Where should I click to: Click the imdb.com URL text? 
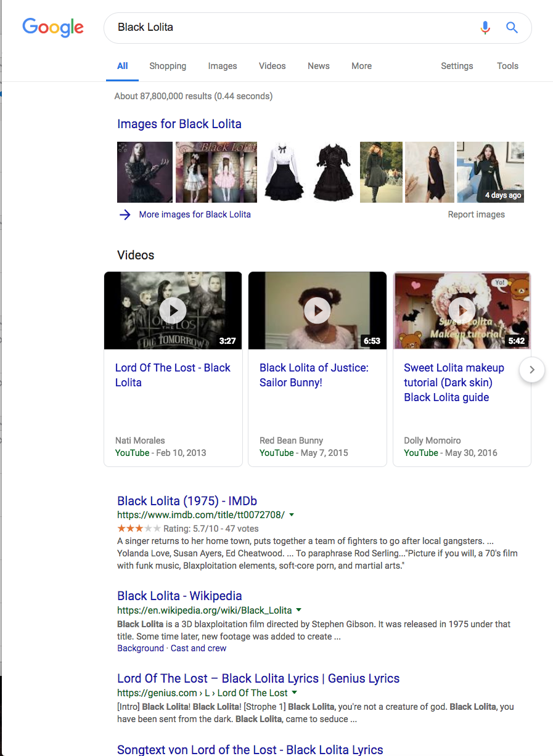coord(201,514)
